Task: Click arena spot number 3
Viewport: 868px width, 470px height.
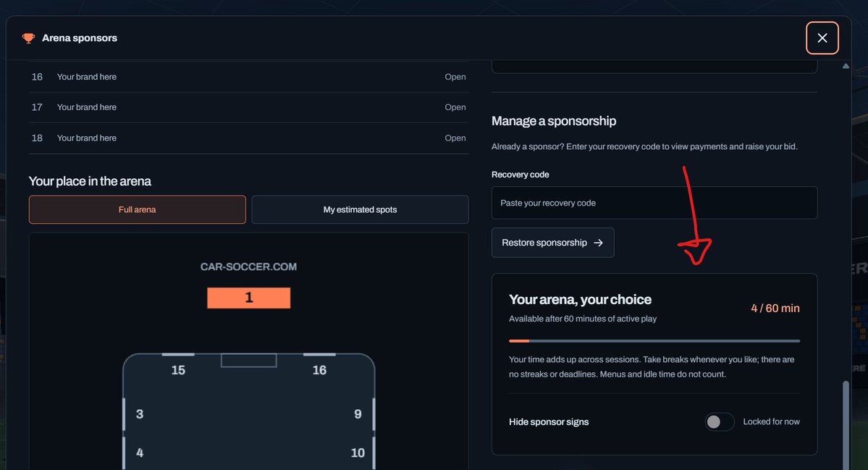Action: [140, 414]
